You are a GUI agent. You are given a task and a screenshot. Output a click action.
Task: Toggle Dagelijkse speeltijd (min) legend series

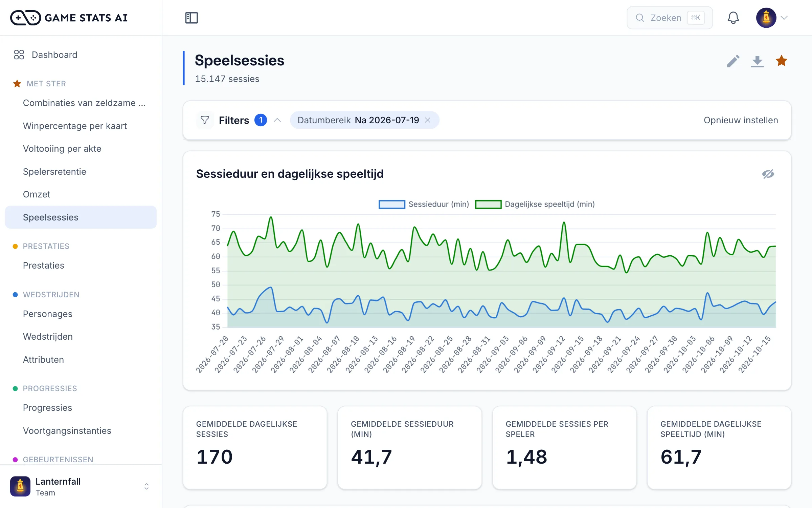[x=535, y=205]
